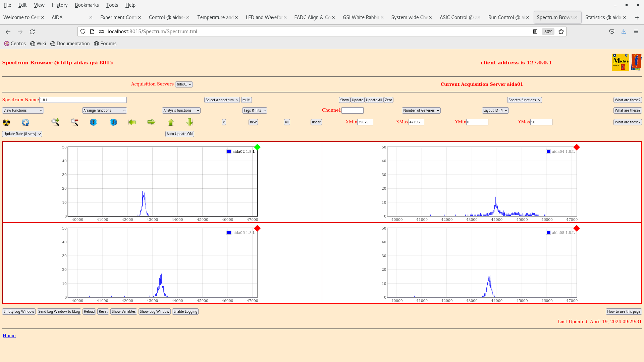Click the blue aida02 1.8.L legend swatch

click(x=229, y=152)
